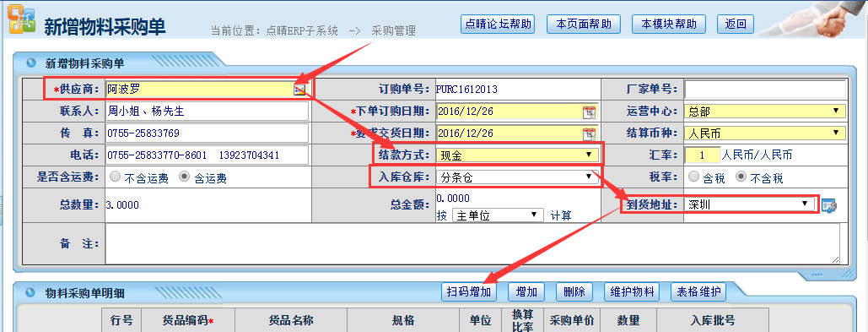Open the supplier lookup icon
The height and width of the screenshot is (332, 868).
299,90
